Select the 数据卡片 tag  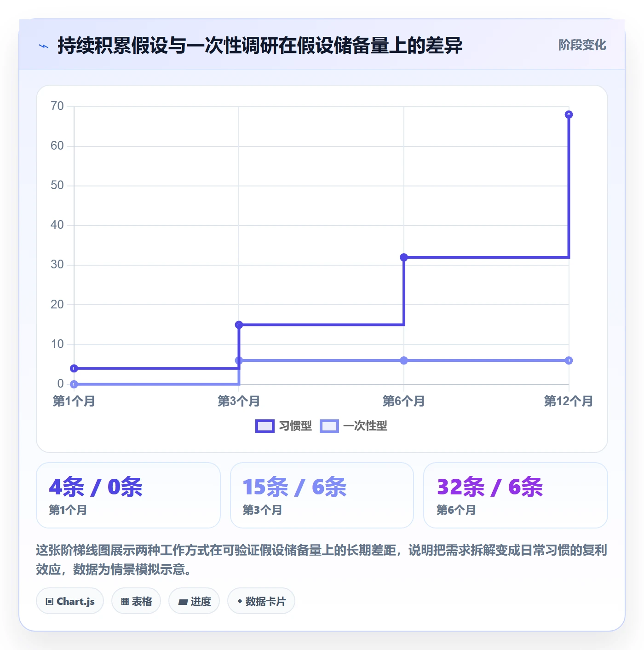[261, 601]
